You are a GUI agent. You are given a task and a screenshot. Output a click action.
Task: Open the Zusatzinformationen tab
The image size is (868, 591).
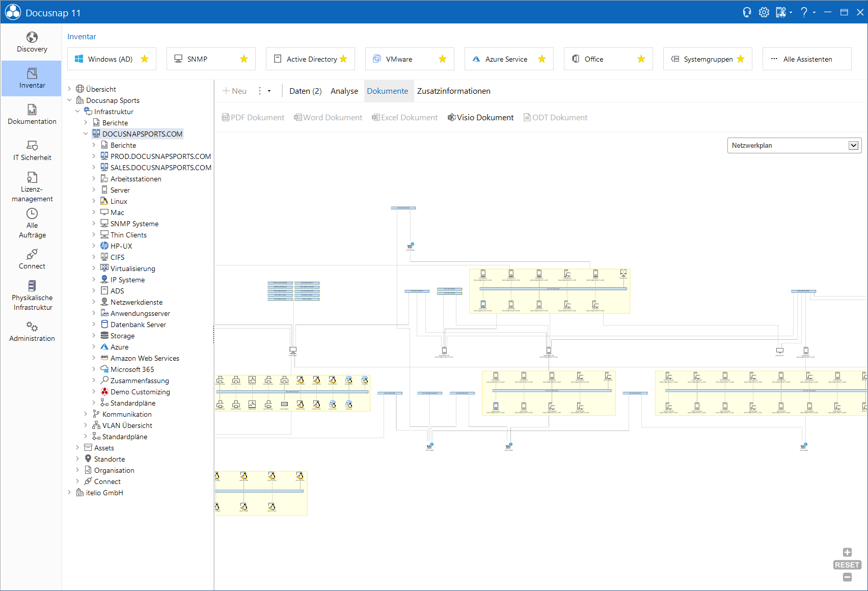454,91
